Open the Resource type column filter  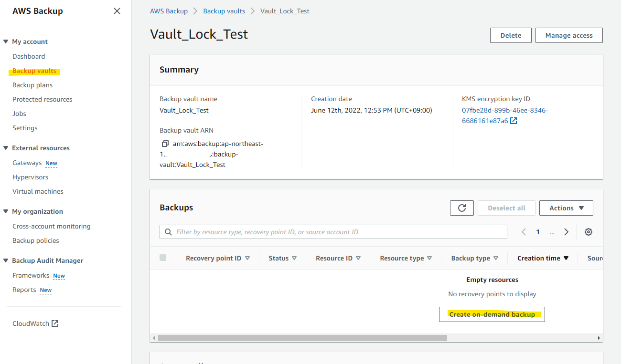pos(430,258)
